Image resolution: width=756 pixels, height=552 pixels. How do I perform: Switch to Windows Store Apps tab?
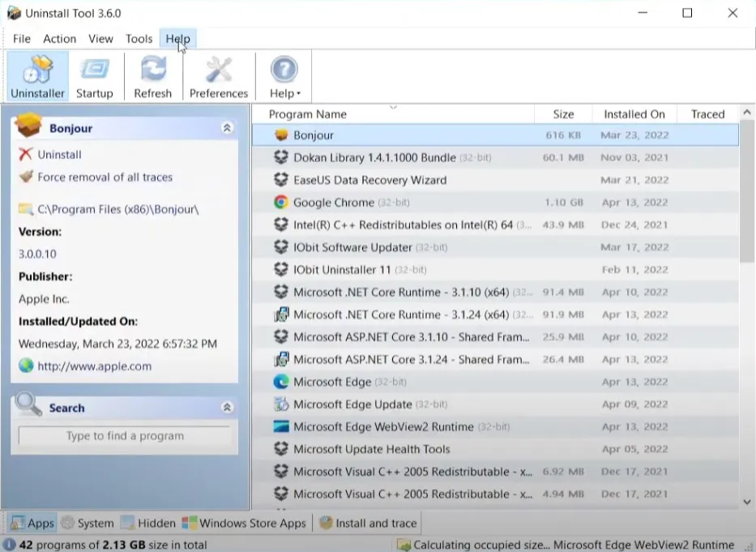click(244, 523)
